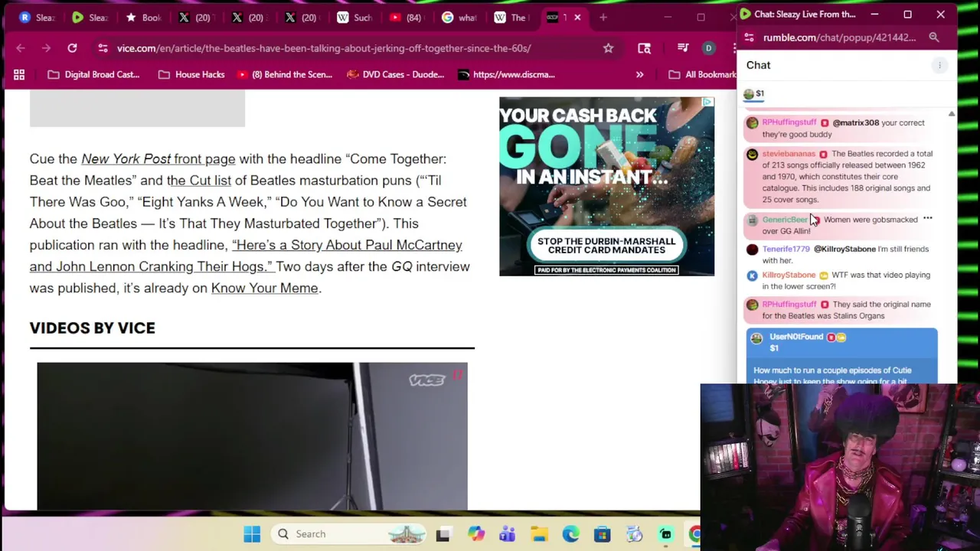Open House Hacks bookmark folder
Screen dimensions: 980x551
191,74
